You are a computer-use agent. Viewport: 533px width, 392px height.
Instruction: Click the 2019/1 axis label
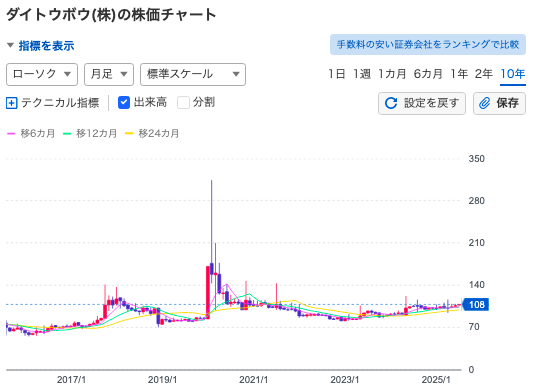(x=162, y=380)
